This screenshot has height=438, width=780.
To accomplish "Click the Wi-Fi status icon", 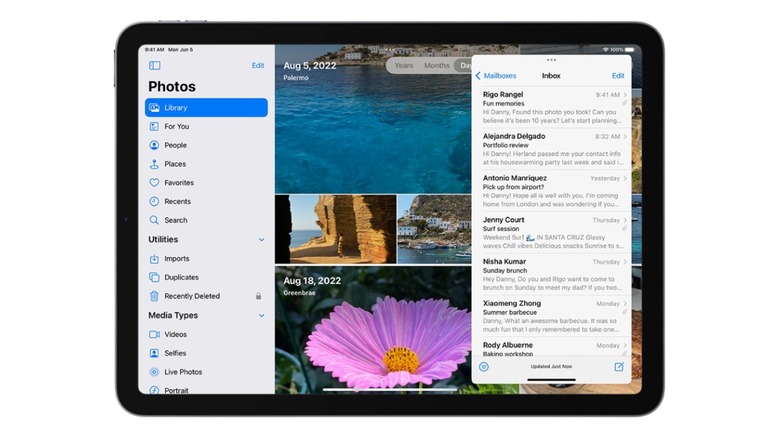I will coord(605,50).
